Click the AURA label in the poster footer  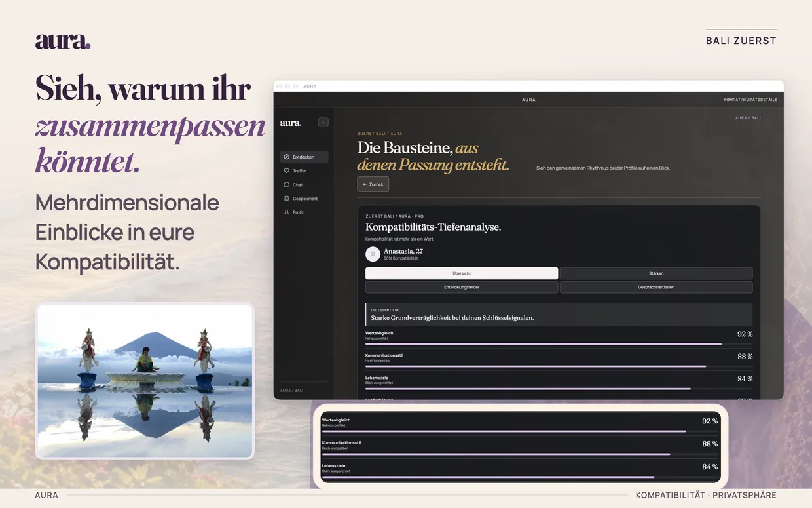pyautogui.click(x=46, y=496)
